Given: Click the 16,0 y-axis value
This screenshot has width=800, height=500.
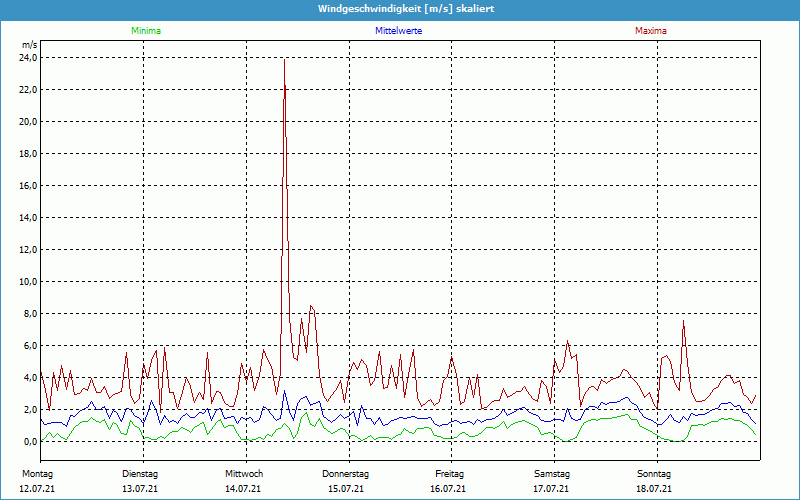Looking at the screenshot, I should pos(29,186).
